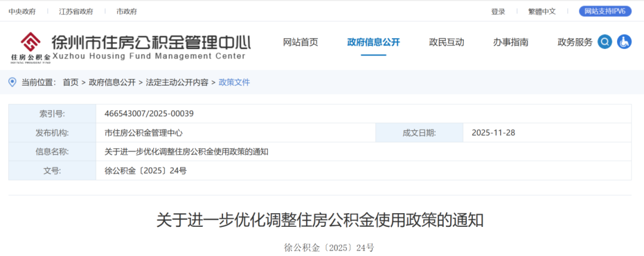Click 政府信息公开 in the breadcrumb
Viewport: 644px width, 256px height.
point(112,82)
